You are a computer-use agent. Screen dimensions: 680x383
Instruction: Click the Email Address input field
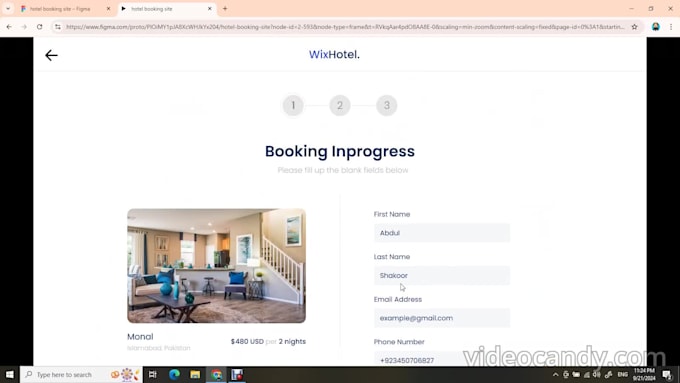(x=442, y=318)
